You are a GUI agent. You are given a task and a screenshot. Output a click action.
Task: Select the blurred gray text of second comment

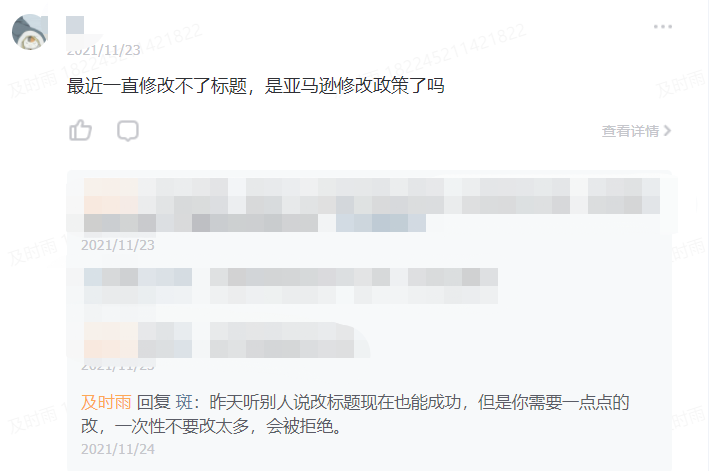354,286
